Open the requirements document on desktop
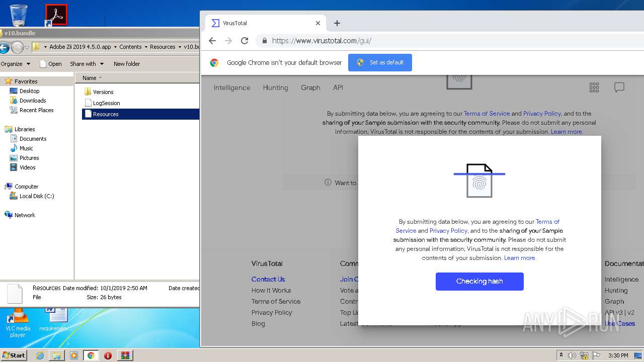The height and width of the screenshot is (362, 644). pos(56,320)
